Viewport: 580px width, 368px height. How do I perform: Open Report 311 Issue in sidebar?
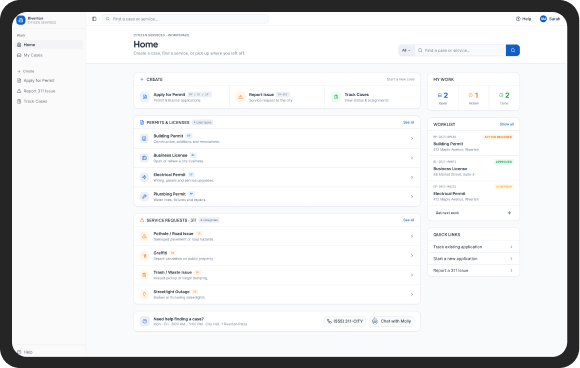pyautogui.click(x=49, y=91)
